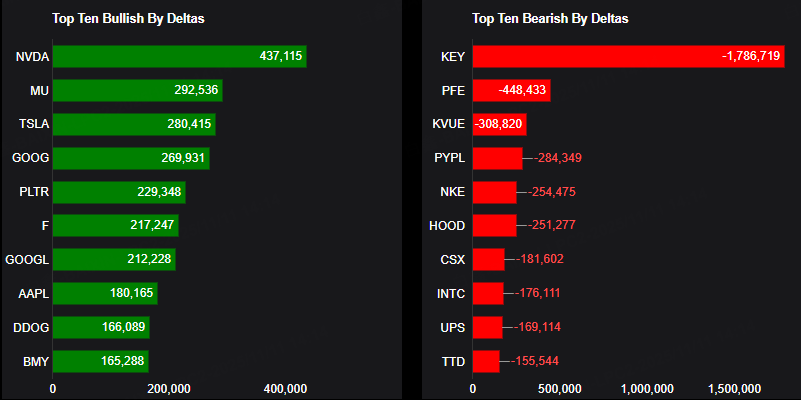The image size is (801, 400).
Task: Click the GOOGL bar showing 212,228
Action: [112, 260]
